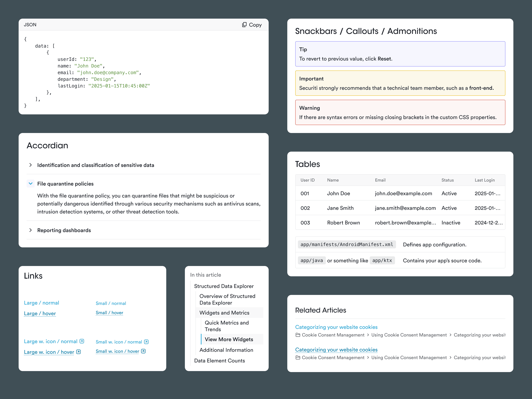Select View More Widgets in article outline

pyautogui.click(x=229, y=339)
